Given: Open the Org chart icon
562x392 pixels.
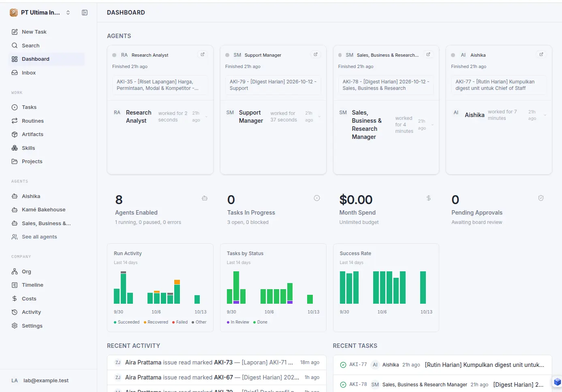Looking at the screenshot, I should pos(15,272).
